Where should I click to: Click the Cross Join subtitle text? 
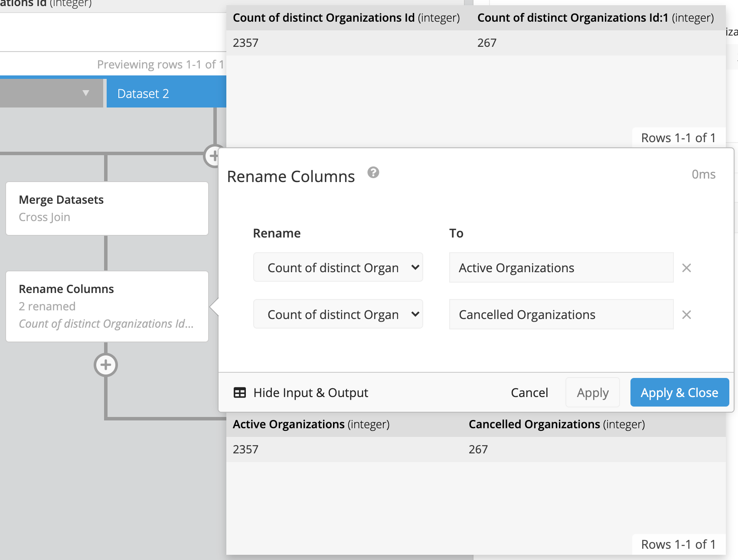44,217
